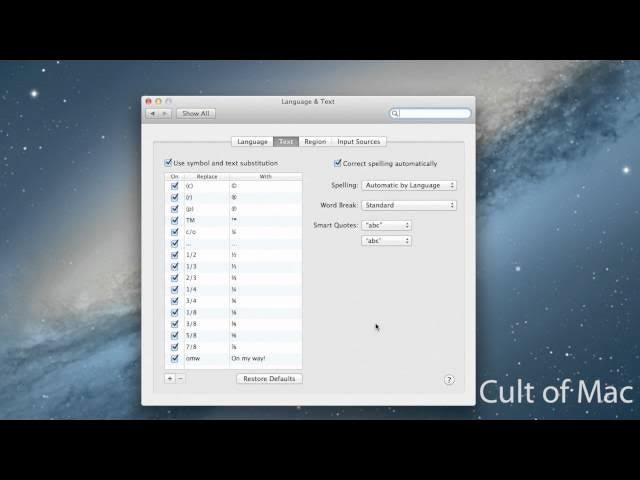Switch to the Input Sources tab
This screenshot has width=640, height=480.
click(x=358, y=142)
